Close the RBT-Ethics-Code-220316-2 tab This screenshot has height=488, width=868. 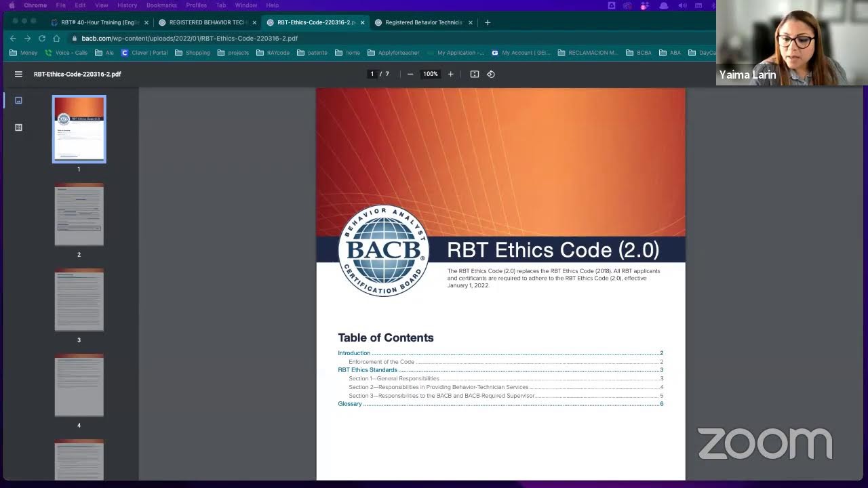pyautogui.click(x=362, y=22)
